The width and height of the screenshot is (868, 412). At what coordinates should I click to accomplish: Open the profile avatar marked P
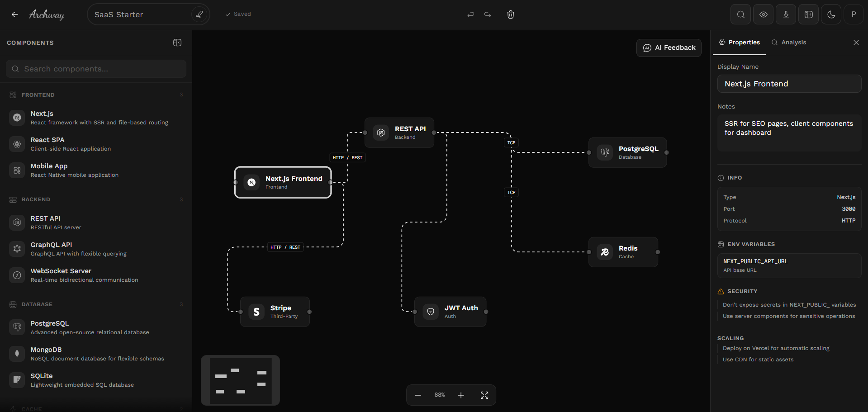tap(854, 14)
